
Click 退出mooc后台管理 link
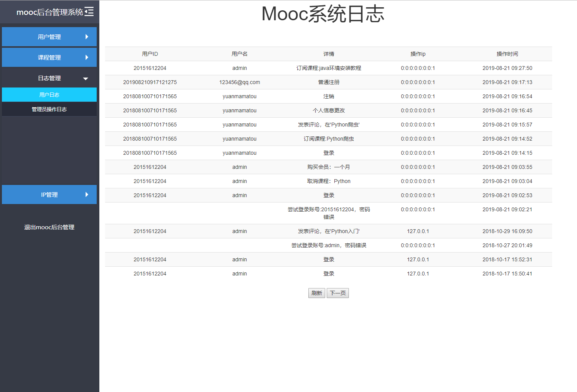49,227
